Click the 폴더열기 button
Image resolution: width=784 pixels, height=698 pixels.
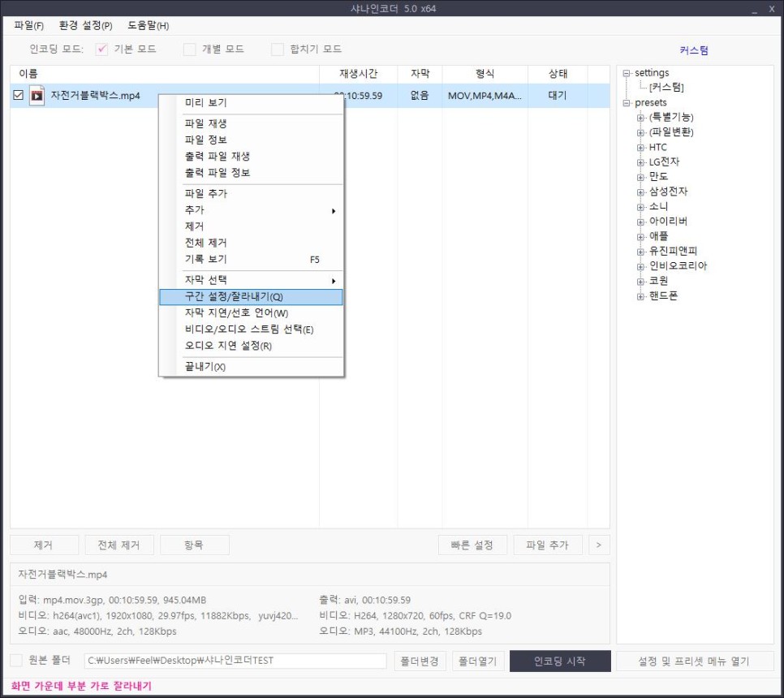pos(478,661)
